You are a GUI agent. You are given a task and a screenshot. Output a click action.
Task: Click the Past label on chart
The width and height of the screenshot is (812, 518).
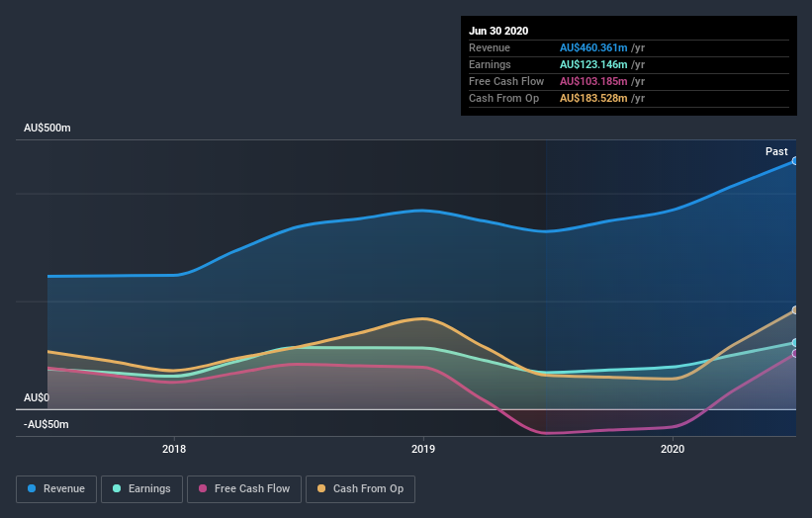tap(776, 151)
